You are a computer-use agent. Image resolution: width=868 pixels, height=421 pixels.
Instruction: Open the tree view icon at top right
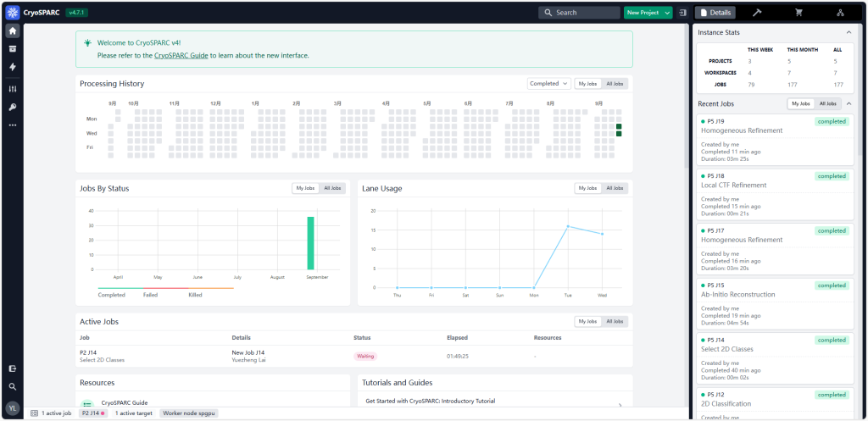[840, 13]
